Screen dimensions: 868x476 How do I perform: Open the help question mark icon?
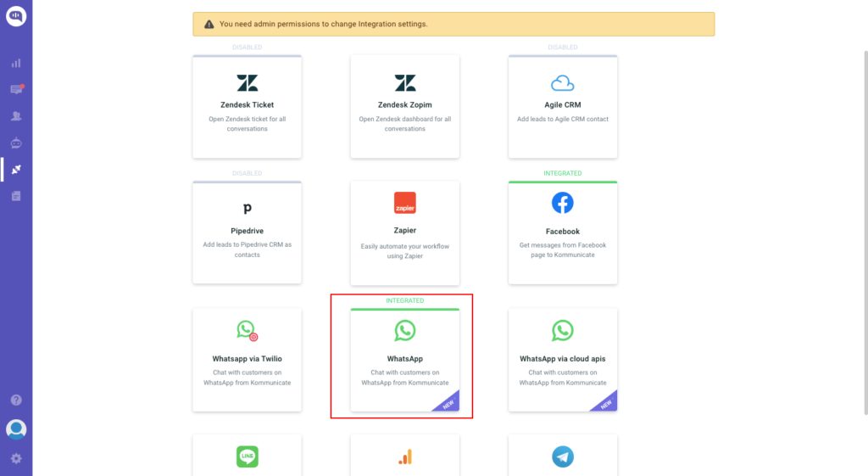[x=16, y=400]
